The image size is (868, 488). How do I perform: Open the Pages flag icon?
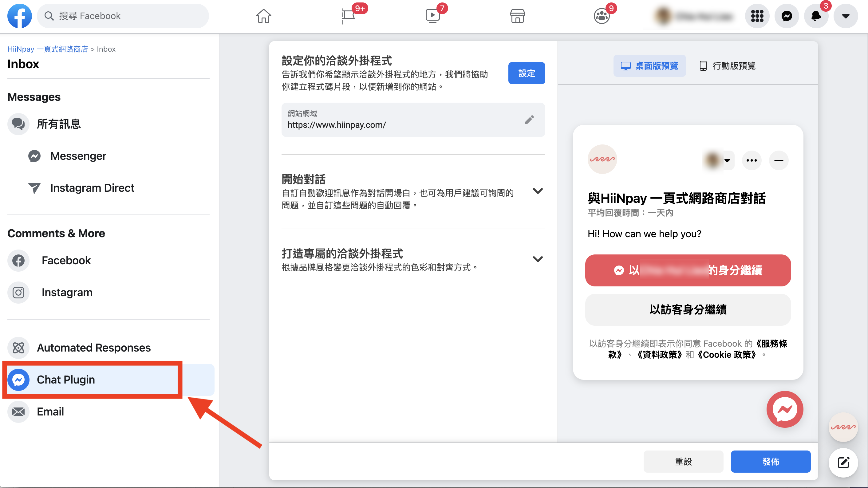click(x=348, y=16)
